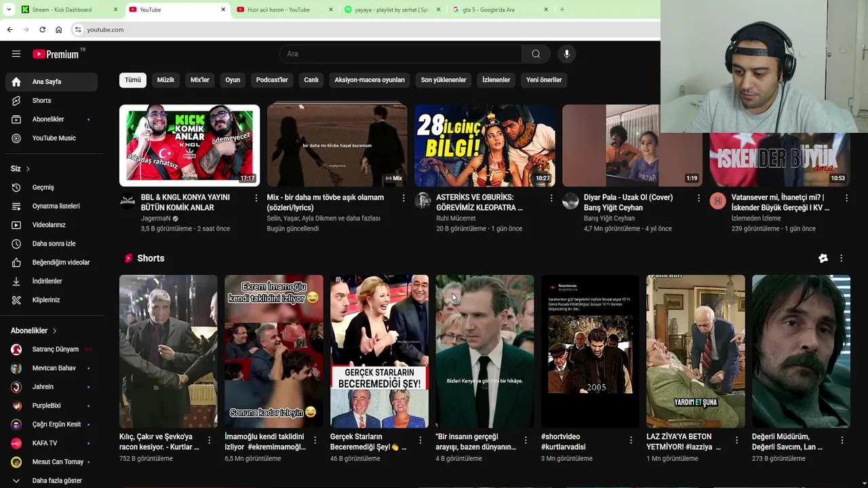The width and height of the screenshot is (868, 488).
Task: Click the browser home button
Action: coord(58,30)
